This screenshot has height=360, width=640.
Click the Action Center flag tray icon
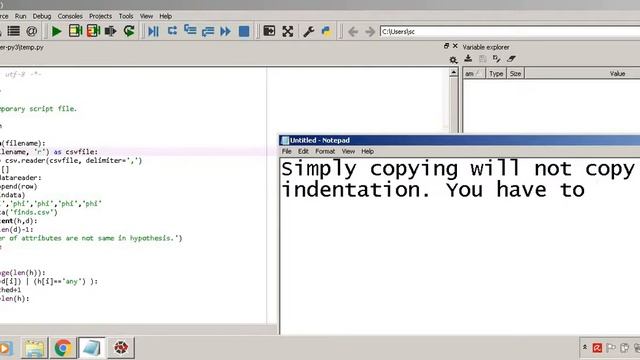pos(611,348)
